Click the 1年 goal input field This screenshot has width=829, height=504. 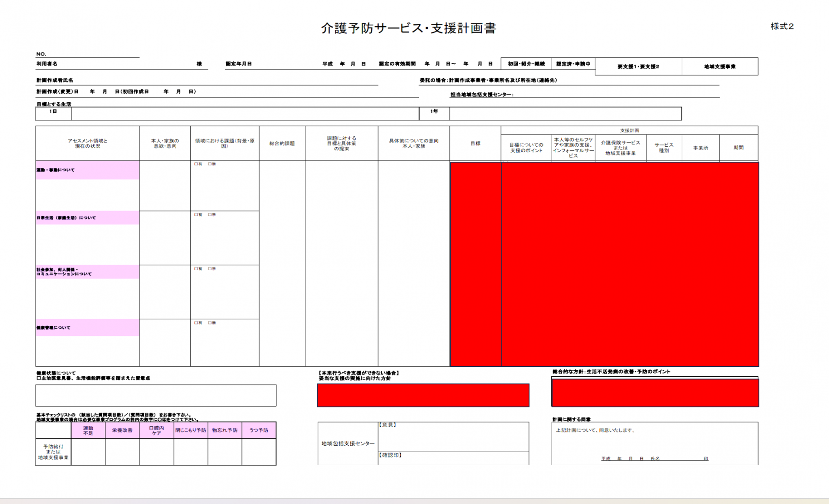(x=561, y=113)
